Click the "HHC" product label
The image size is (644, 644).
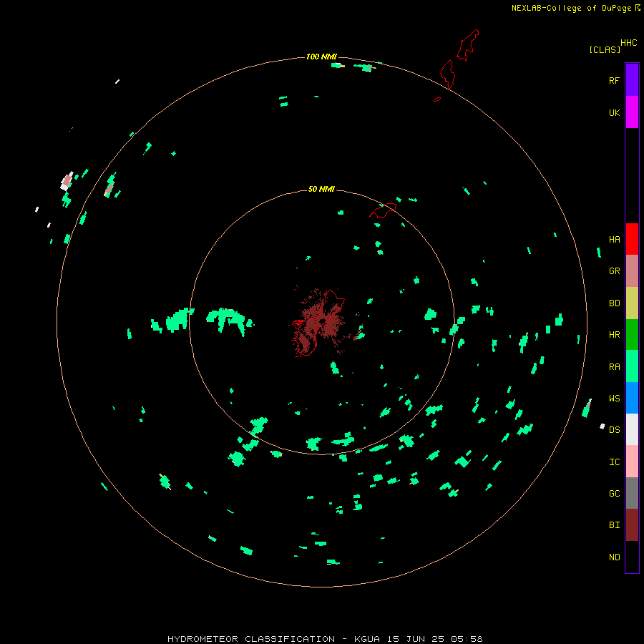[x=629, y=43]
